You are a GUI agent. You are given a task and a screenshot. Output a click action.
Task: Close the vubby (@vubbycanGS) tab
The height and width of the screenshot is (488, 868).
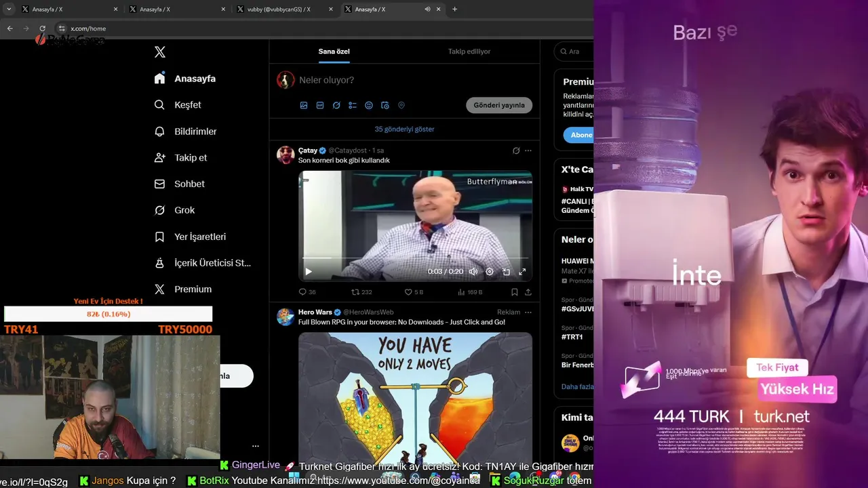pyautogui.click(x=330, y=9)
